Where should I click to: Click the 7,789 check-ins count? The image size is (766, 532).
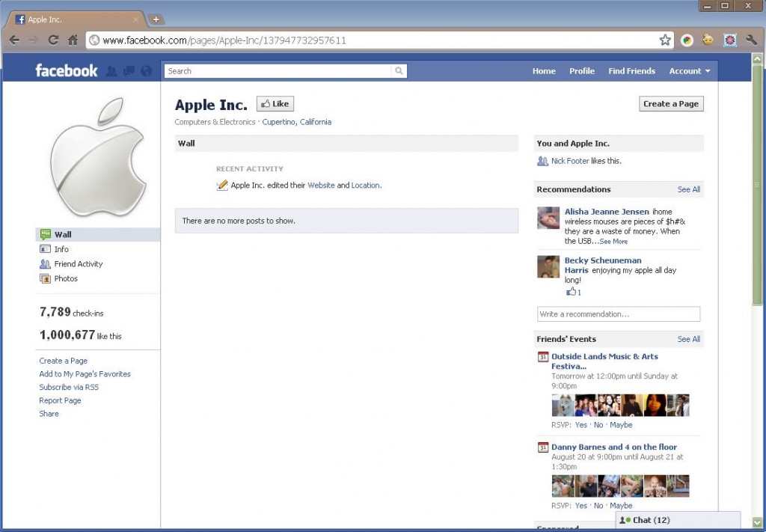(71, 312)
